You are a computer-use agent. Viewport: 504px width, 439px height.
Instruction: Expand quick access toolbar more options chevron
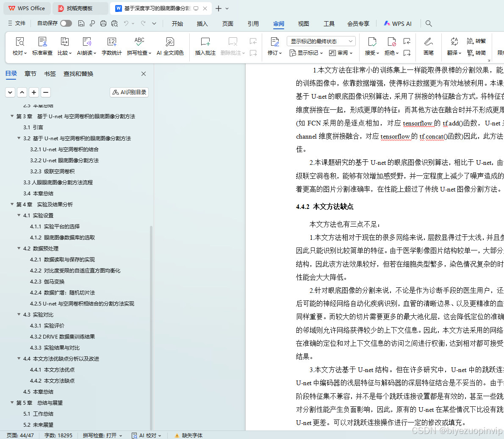click(154, 23)
